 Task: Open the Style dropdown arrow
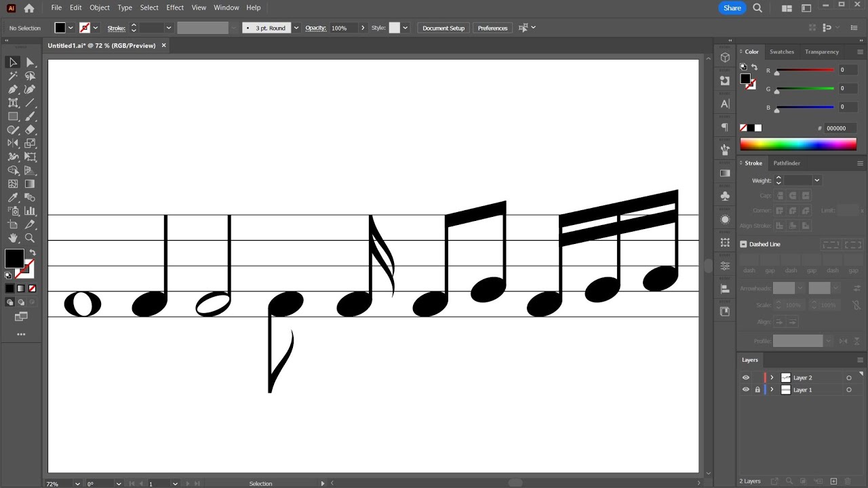(x=406, y=28)
